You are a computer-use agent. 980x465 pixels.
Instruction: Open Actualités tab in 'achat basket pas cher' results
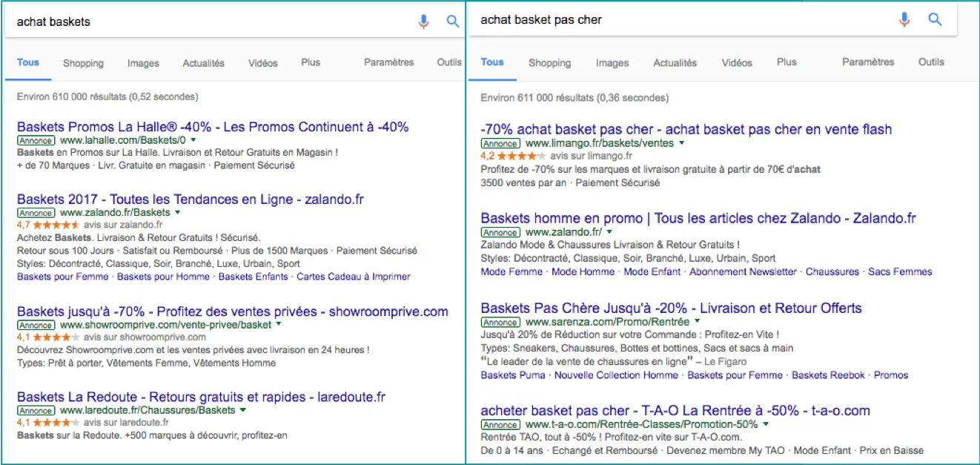[x=675, y=63]
